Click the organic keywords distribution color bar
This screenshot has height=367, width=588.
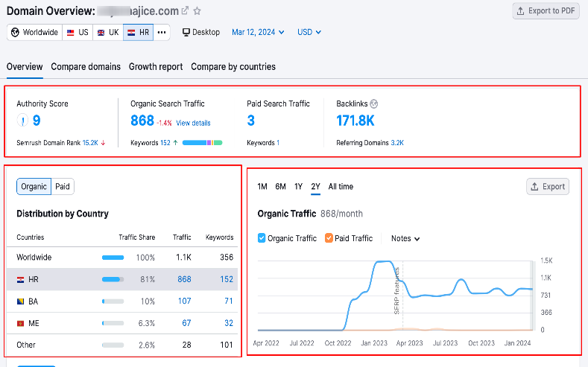coord(203,143)
